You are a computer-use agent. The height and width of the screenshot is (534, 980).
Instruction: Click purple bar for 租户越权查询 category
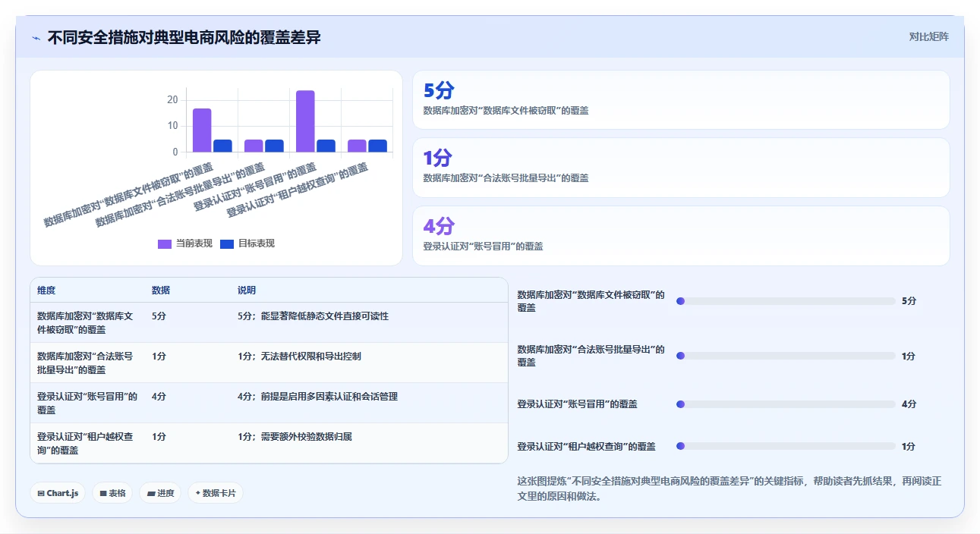tap(357, 146)
